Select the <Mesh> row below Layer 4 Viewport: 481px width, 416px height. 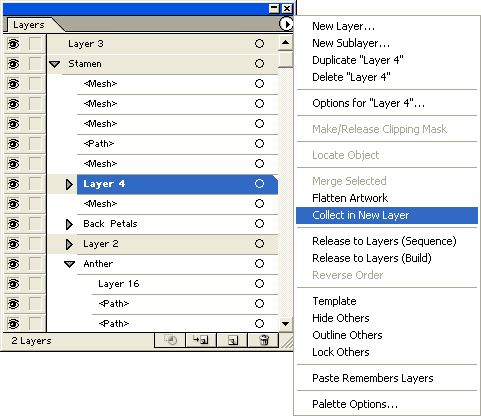click(x=177, y=204)
